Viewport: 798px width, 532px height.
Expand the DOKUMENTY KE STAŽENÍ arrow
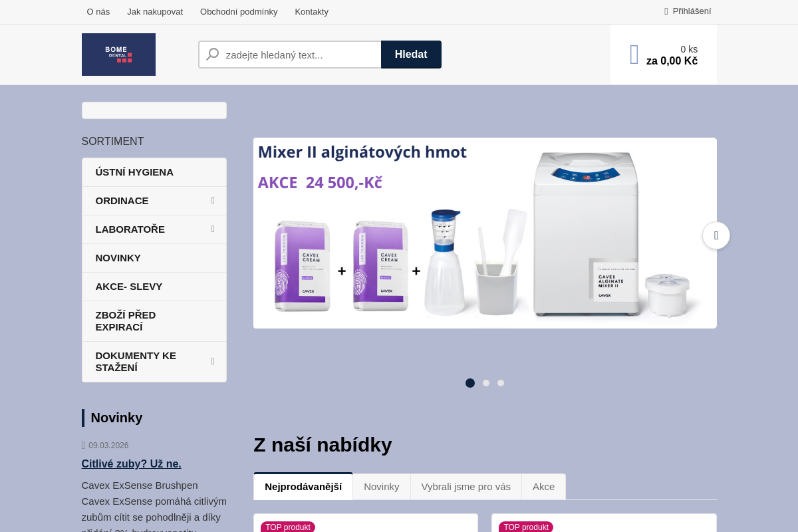coord(213,362)
